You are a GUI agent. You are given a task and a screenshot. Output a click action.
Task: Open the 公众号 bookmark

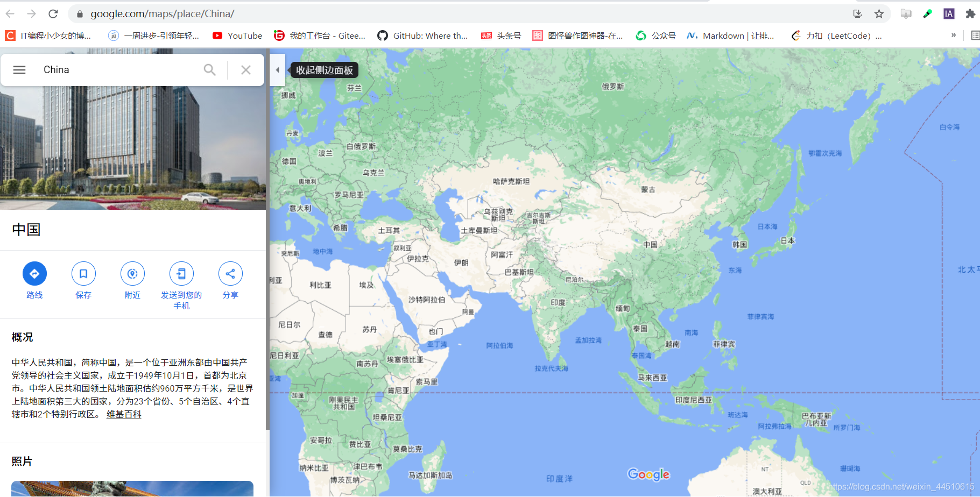pyautogui.click(x=655, y=36)
